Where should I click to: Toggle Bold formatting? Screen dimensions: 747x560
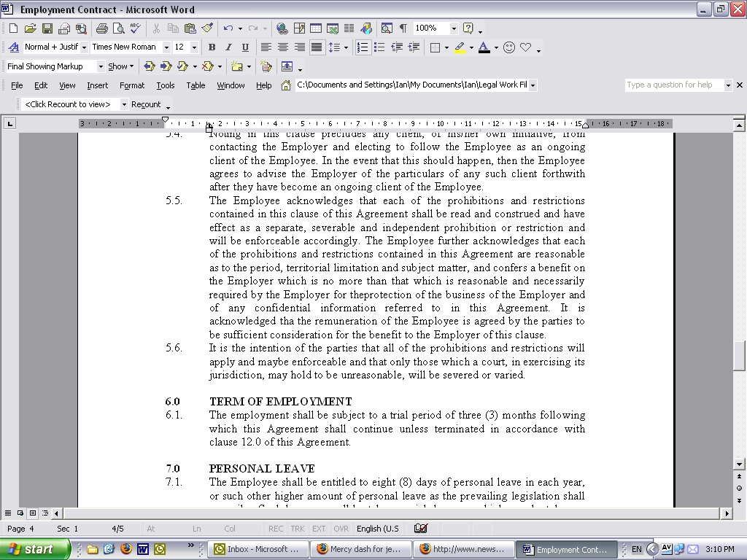pyautogui.click(x=212, y=47)
